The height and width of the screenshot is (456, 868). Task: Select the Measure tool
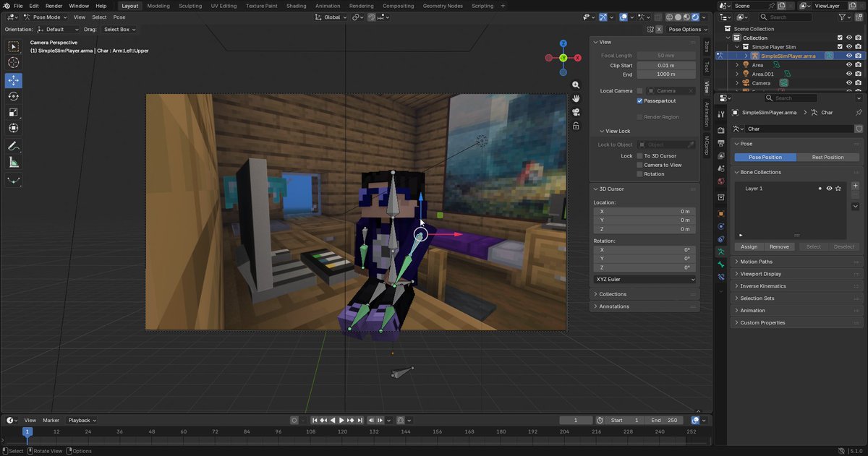(x=14, y=163)
